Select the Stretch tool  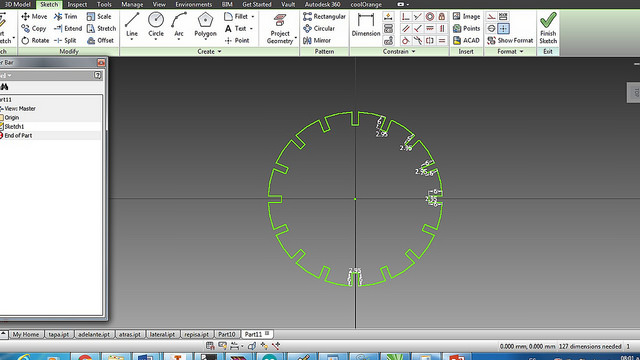102,29
